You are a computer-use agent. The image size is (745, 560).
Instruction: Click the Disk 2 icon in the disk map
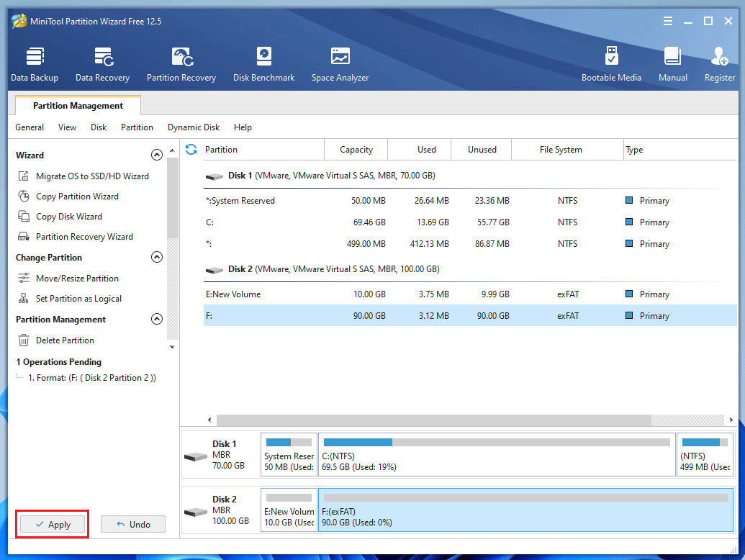coord(196,512)
